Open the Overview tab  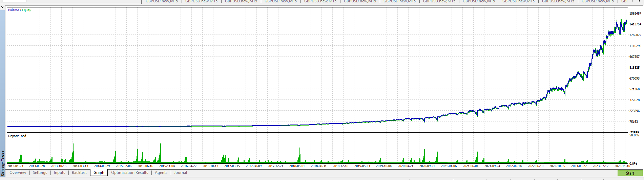[x=18, y=173]
